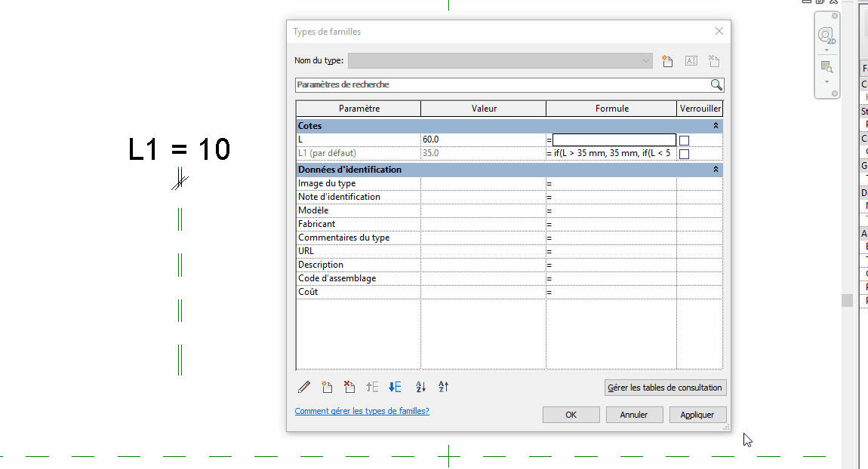Click the search magnifier icon
This screenshot has width=868, height=469.
(x=716, y=85)
